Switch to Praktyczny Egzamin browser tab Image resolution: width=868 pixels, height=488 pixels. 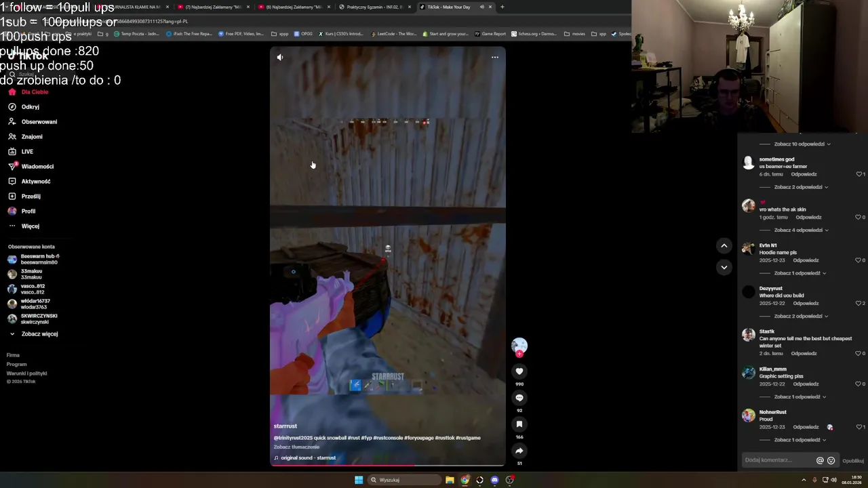[x=374, y=7]
